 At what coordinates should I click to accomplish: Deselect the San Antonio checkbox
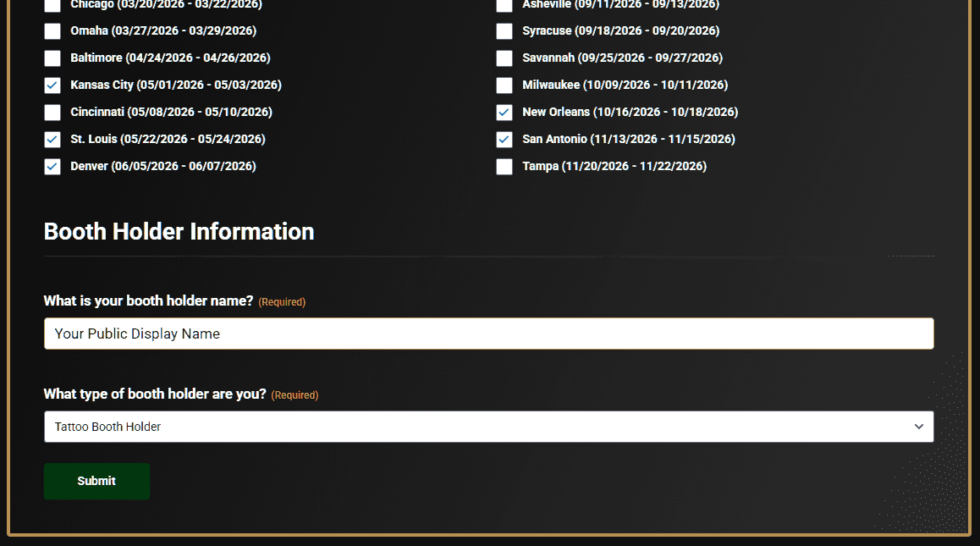[x=504, y=140]
